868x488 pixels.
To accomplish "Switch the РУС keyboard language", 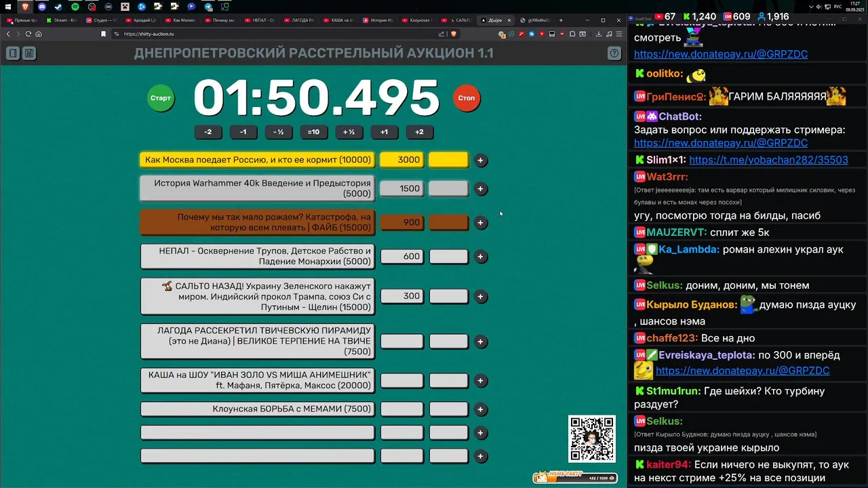I will [837, 7].
